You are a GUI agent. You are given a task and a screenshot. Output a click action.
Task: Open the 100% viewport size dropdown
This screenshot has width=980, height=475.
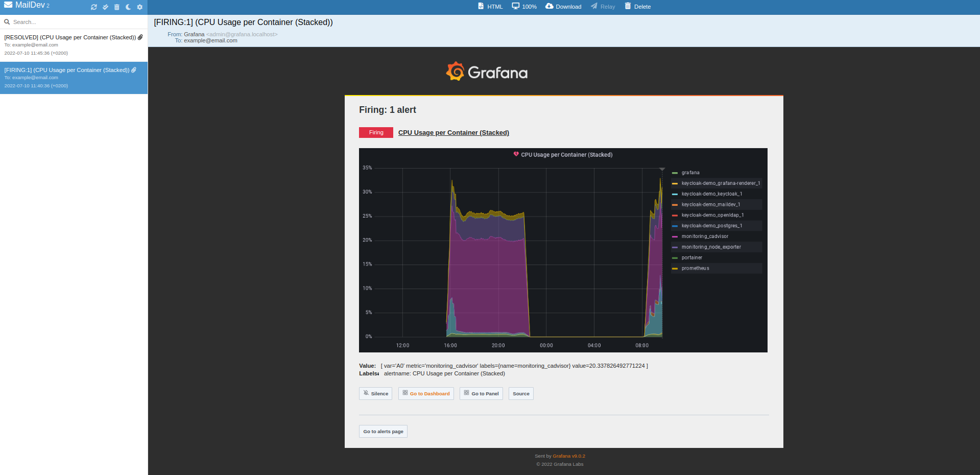(x=524, y=7)
